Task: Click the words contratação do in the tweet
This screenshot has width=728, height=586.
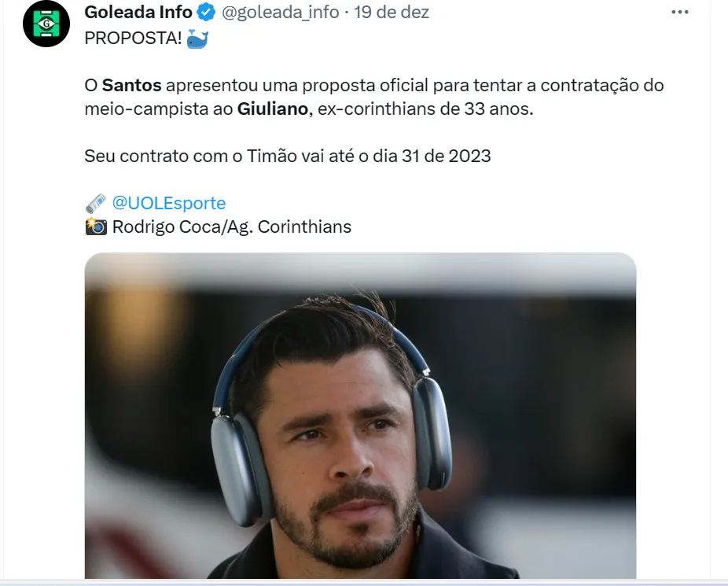Action: [602, 86]
